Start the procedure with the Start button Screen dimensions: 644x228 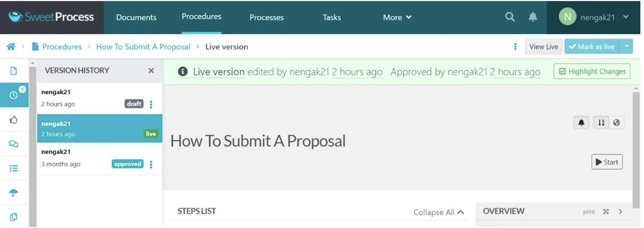(x=607, y=162)
